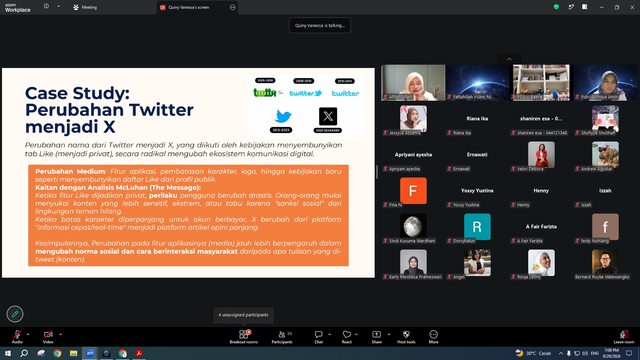
Task: Select Yossy Yustina's participant tile
Action: click(x=477, y=191)
